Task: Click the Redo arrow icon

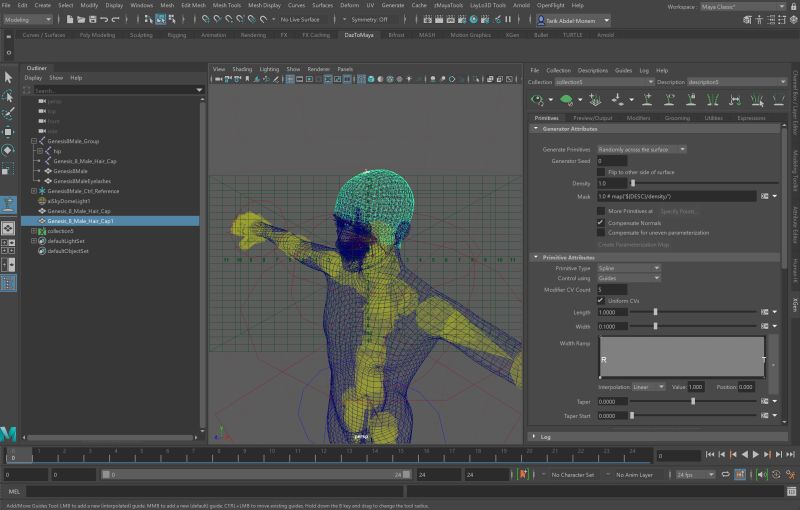Action: [115, 19]
